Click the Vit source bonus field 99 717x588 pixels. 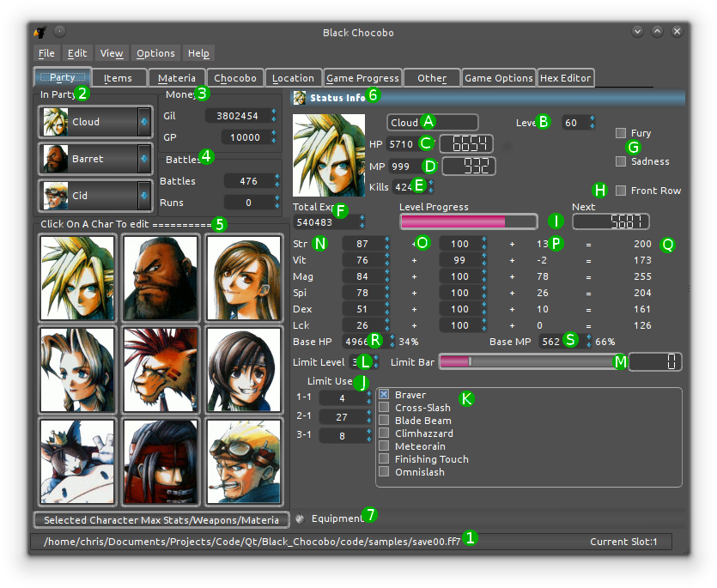point(463,260)
